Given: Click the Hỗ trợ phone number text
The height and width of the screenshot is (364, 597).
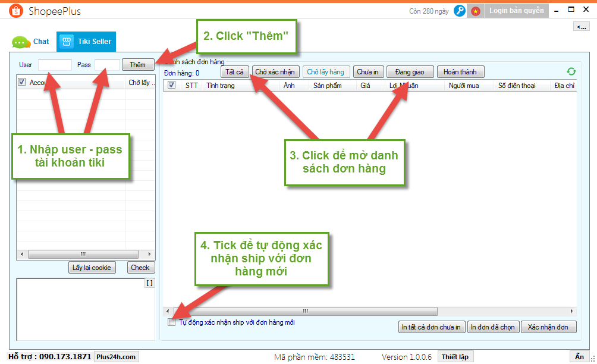Looking at the screenshot, I should coord(49,357).
